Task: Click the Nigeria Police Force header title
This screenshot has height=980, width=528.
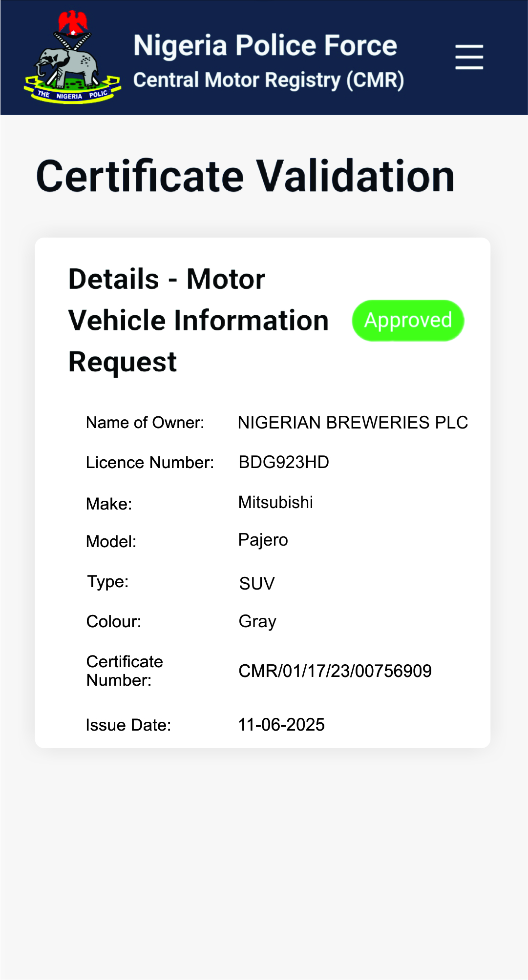Action: pyautogui.click(x=265, y=46)
